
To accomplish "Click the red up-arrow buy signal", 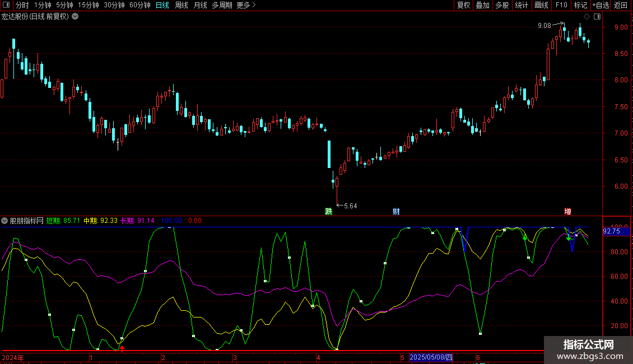I will coord(122,348).
